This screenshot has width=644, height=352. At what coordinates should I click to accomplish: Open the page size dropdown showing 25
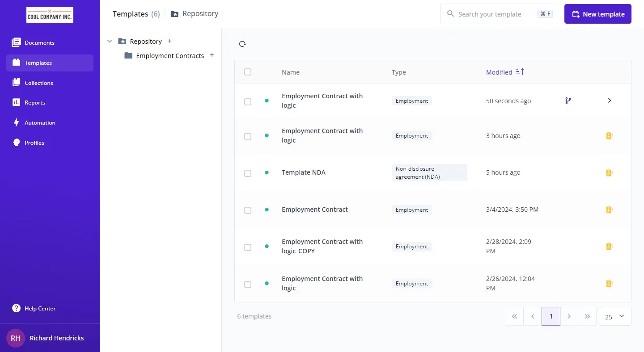(615, 316)
